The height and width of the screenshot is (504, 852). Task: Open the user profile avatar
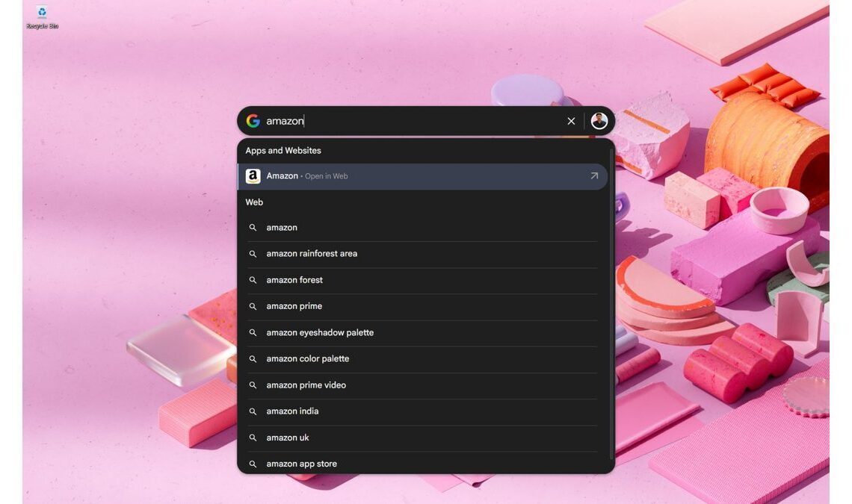tap(599, 120)
